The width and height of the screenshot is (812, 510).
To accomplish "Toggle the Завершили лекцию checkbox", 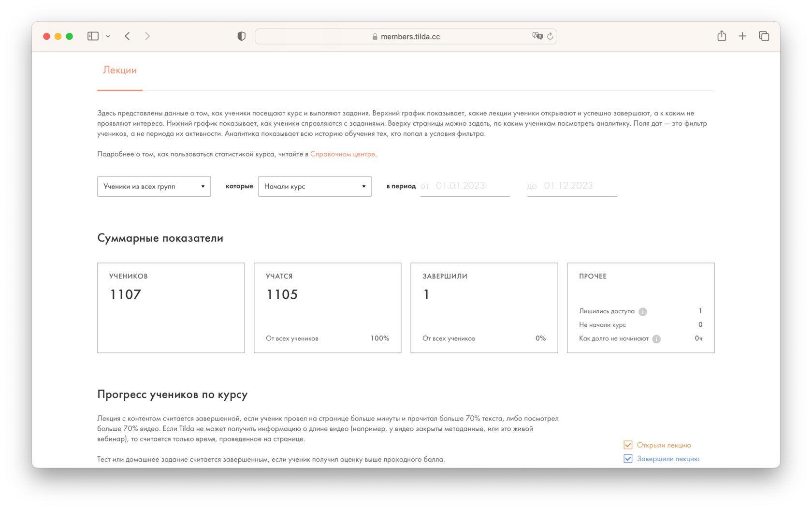I will coord(628,459).
